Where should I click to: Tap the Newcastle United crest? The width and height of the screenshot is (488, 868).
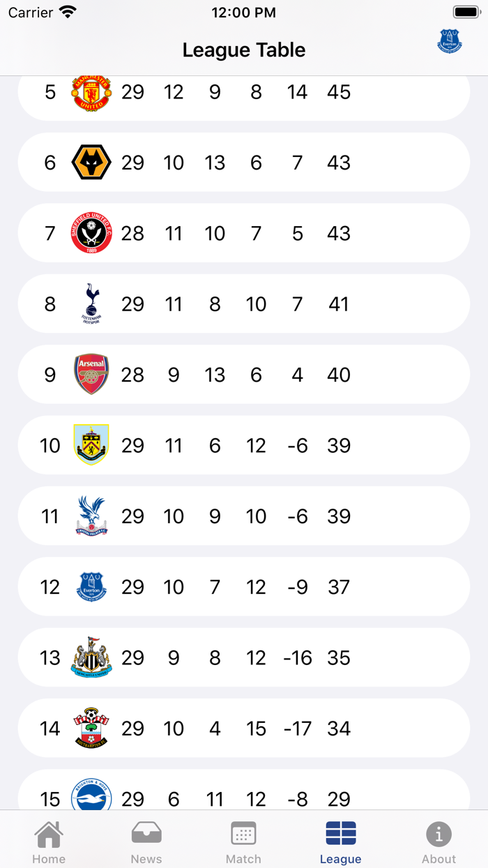tap(91, 657)
